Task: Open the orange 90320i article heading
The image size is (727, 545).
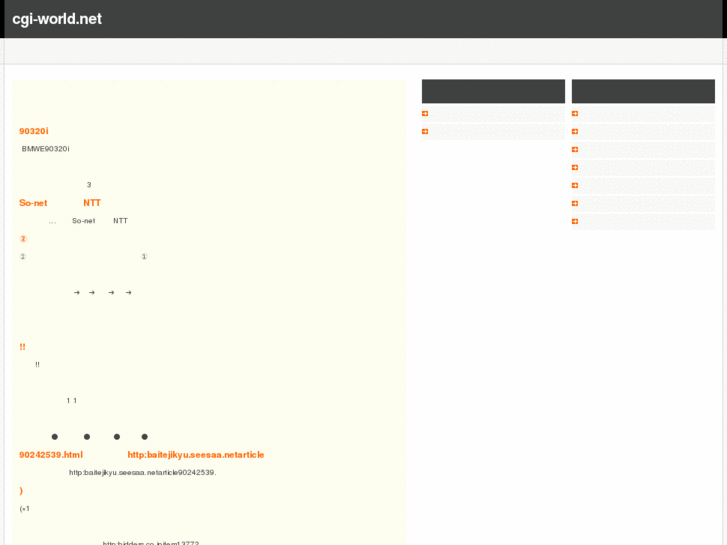Action: point(34,131)
